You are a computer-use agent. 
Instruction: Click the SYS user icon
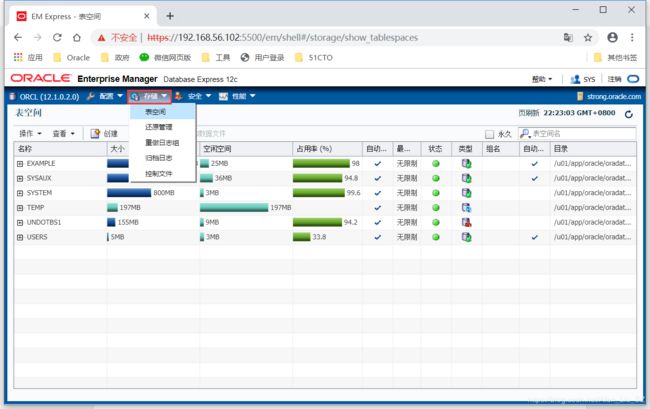click(x=575, y=79)
